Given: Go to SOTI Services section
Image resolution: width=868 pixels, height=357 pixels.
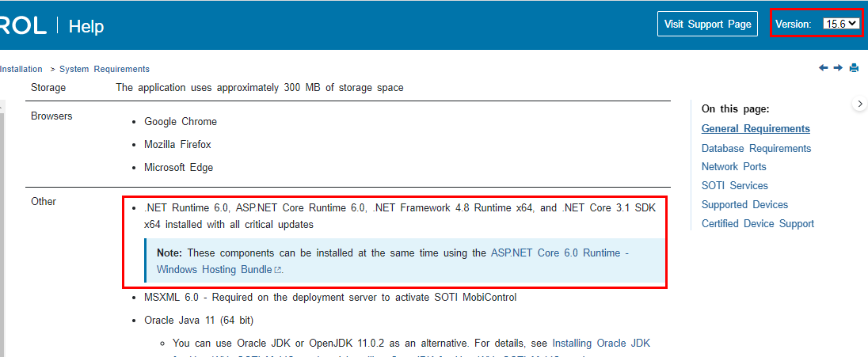Looking at the screenshot, I should (734, 185).
